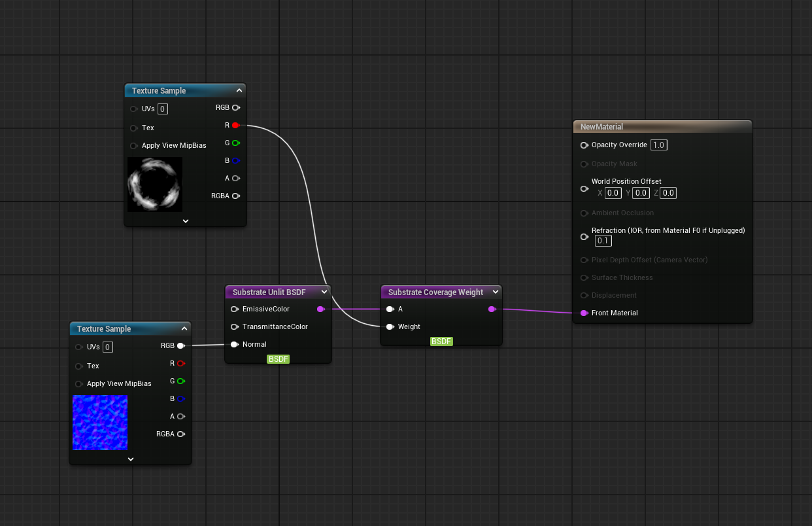Click the Refraction value field showing 0.1
The image size is (812, 526).
click(x=603, y=241)
